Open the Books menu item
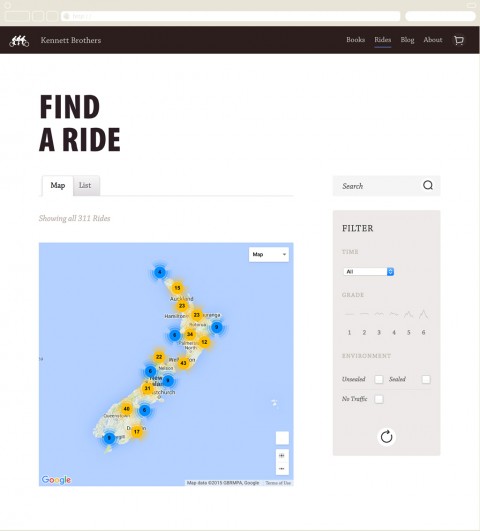This screenshot has width=480, height=531. 355,40
